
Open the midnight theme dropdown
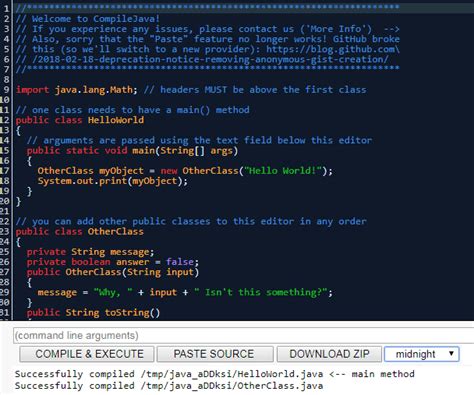tap(422, 354)
